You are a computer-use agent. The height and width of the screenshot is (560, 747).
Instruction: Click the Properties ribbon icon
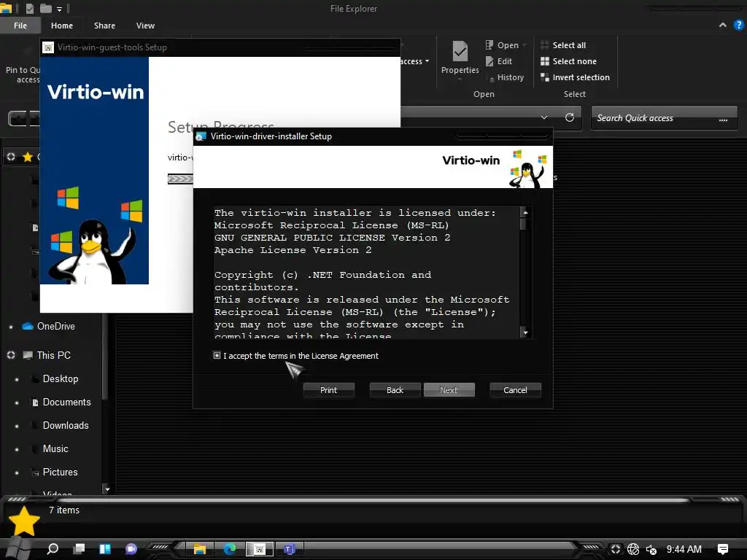tap(460, 51)
